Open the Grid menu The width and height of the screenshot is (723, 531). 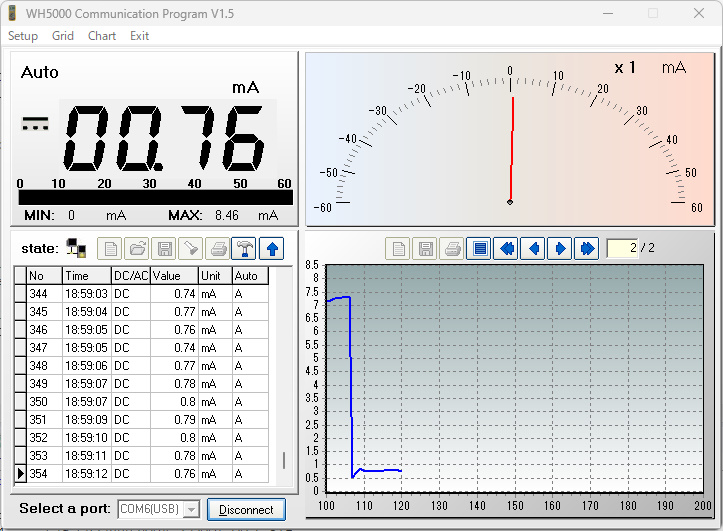[x=63, y=36]
